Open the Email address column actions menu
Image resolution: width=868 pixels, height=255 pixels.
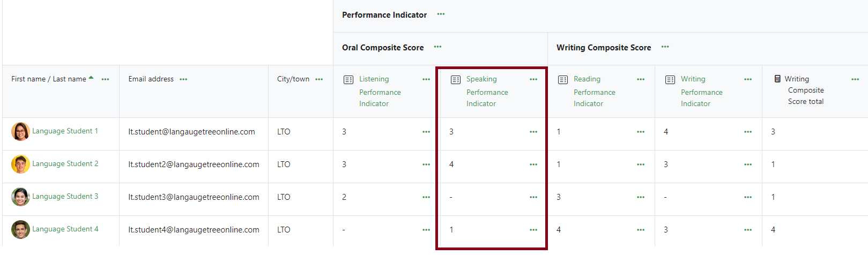tap(183, 79)
